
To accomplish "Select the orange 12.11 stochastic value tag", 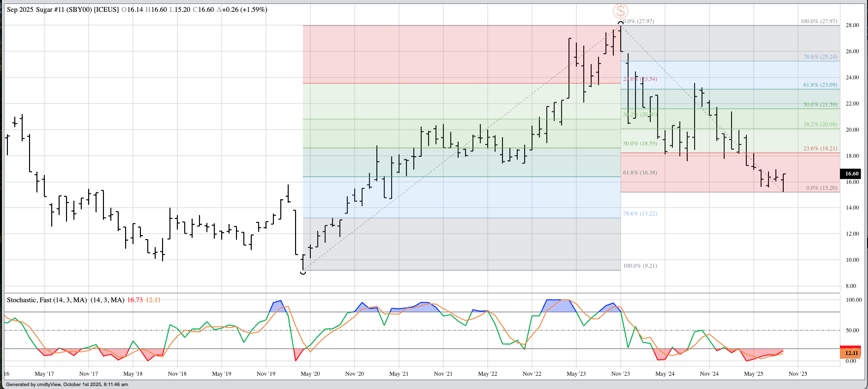I will (851, 353).
